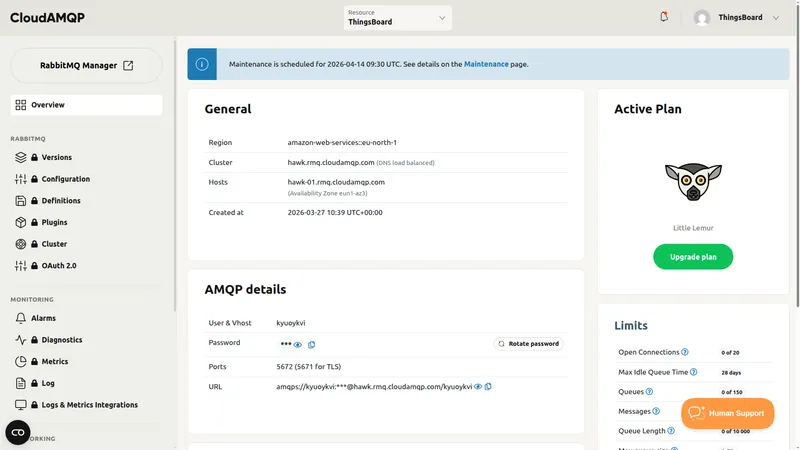Click the Alarms bell icon in sidebar
The height and width of the screenshot is (450, 800).
(20, 318)
